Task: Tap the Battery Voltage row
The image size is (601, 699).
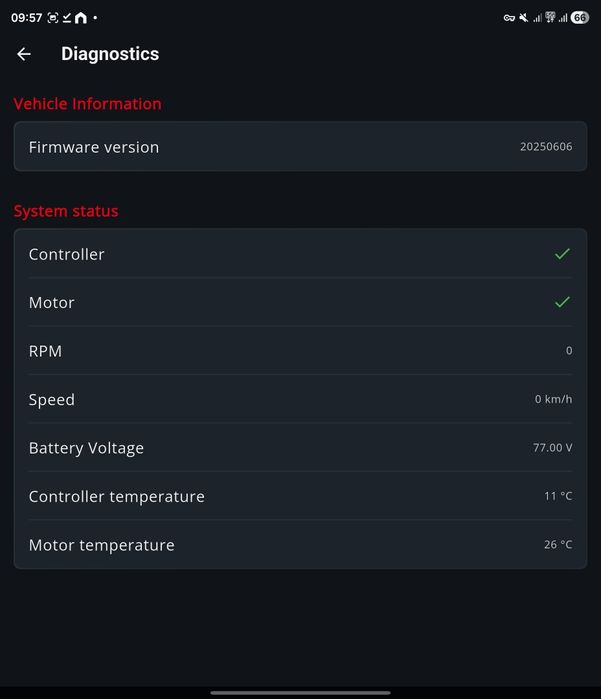Action: 300,448
